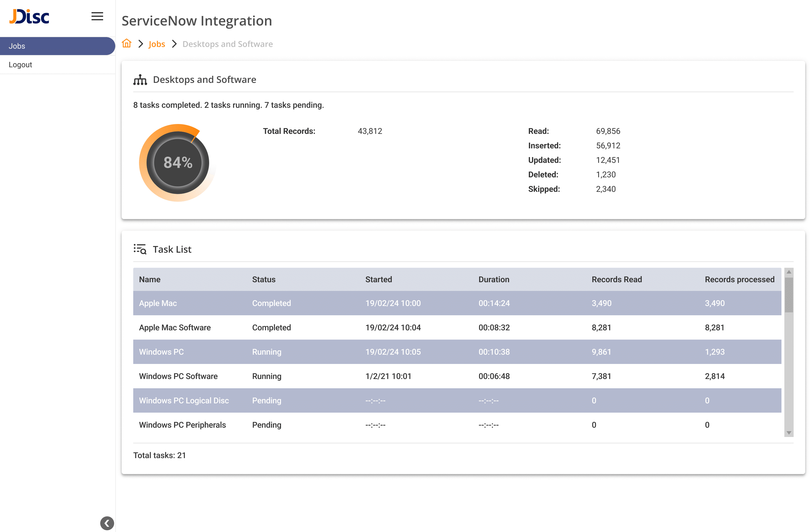Viewport: 811px width, 532px height.
Task: Open the hamburger navigation menu
Action: tap(97, 16)
